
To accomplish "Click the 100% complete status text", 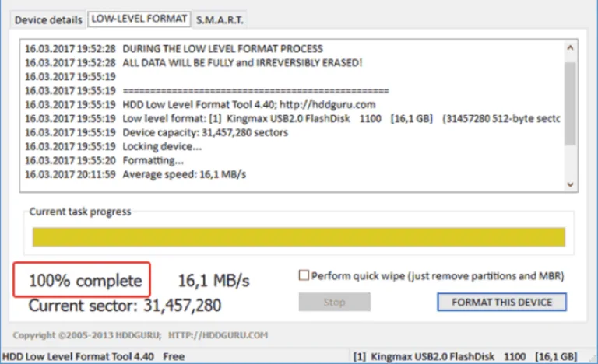I will coord(86,281).
